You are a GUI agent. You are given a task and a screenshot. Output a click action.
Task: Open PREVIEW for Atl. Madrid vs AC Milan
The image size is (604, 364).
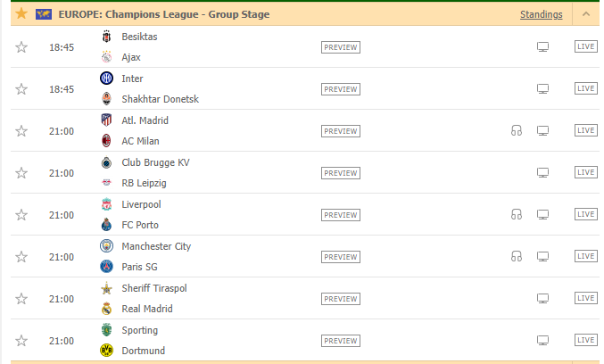coord(341,131)
